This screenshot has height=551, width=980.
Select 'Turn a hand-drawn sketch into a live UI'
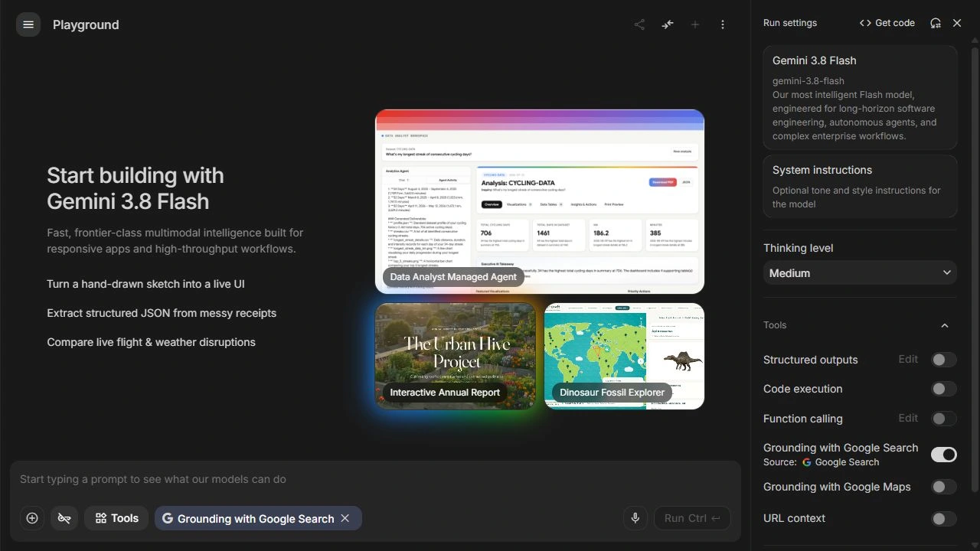(x=145, y=284)
